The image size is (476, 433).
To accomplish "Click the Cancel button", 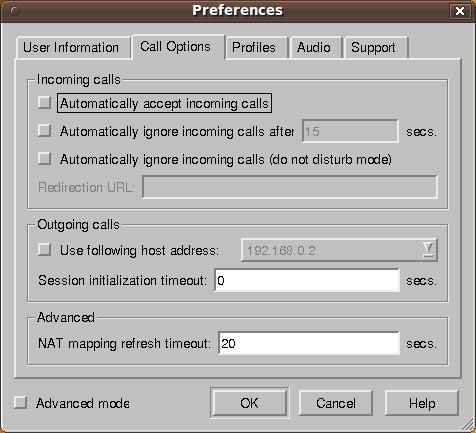I will [x=336, y=403].
